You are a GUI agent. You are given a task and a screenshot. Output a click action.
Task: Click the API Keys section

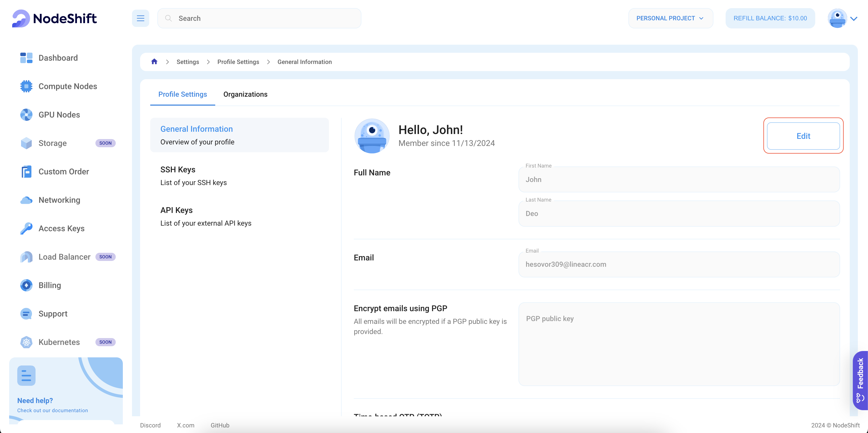click(176, 210)
